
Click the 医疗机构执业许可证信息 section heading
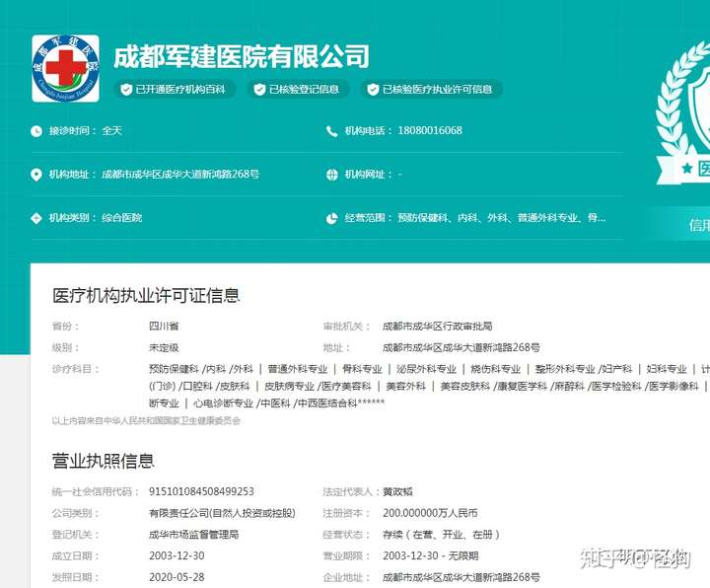click(x=146, y=295)
